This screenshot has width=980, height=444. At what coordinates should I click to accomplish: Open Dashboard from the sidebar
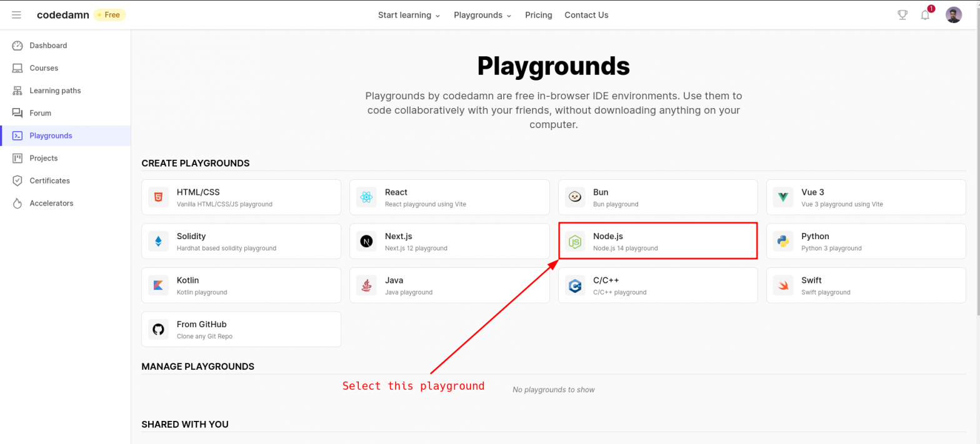click(x=48, y=46)
